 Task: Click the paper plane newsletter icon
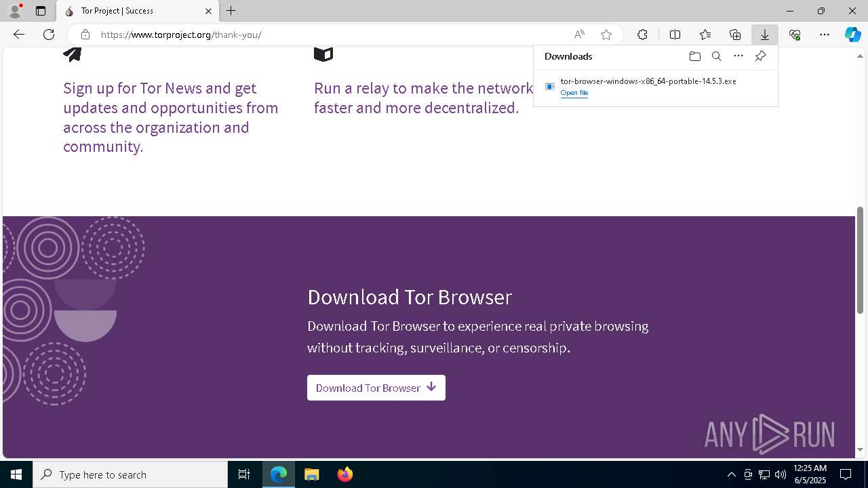click(x=73, y=54)
